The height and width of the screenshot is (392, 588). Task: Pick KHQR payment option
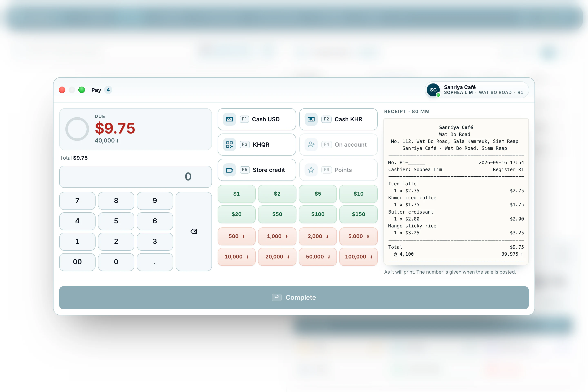point(257,145)
